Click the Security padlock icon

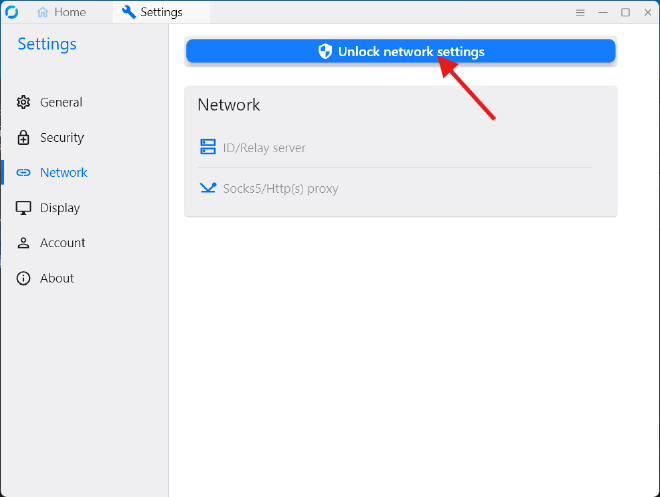click(x=24, y=137)
